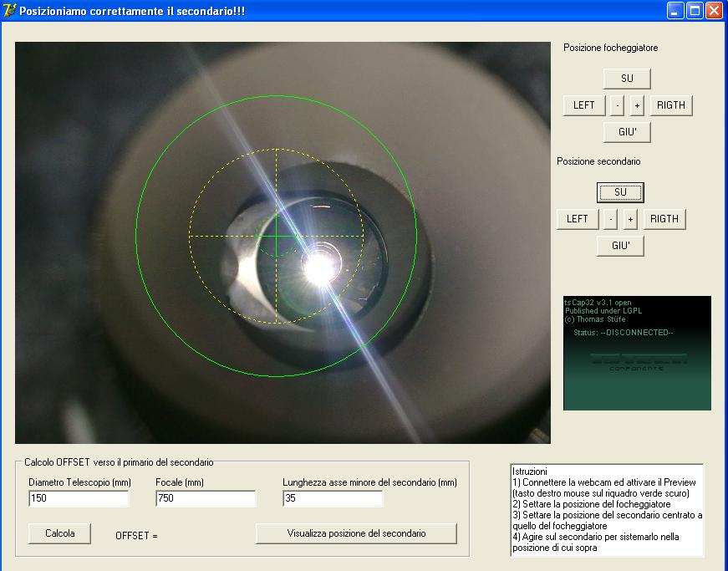Focus the Diametro Telescopio input field
Image resolution: width=728 pixels, height=571 pixels.
click(79, 498)
